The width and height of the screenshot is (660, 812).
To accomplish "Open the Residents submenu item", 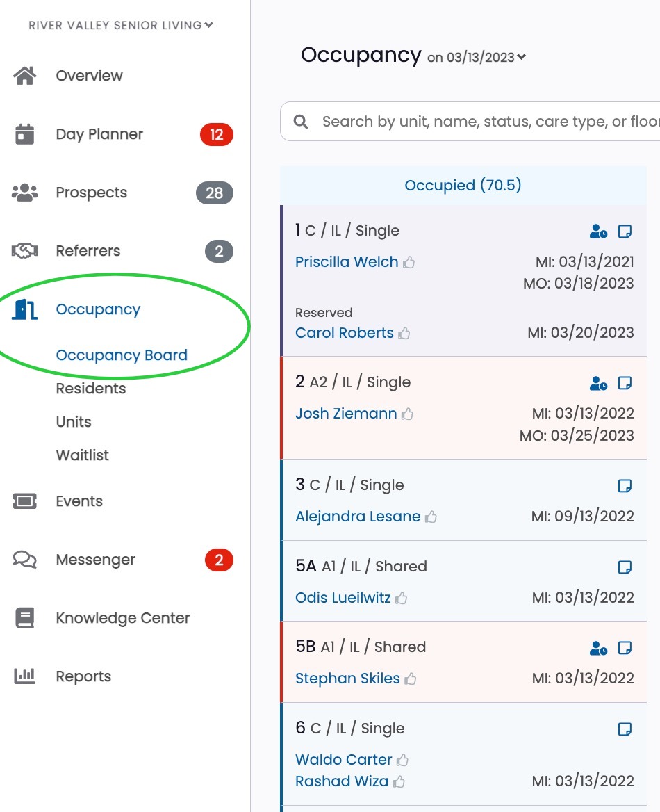I will [90, 389].
